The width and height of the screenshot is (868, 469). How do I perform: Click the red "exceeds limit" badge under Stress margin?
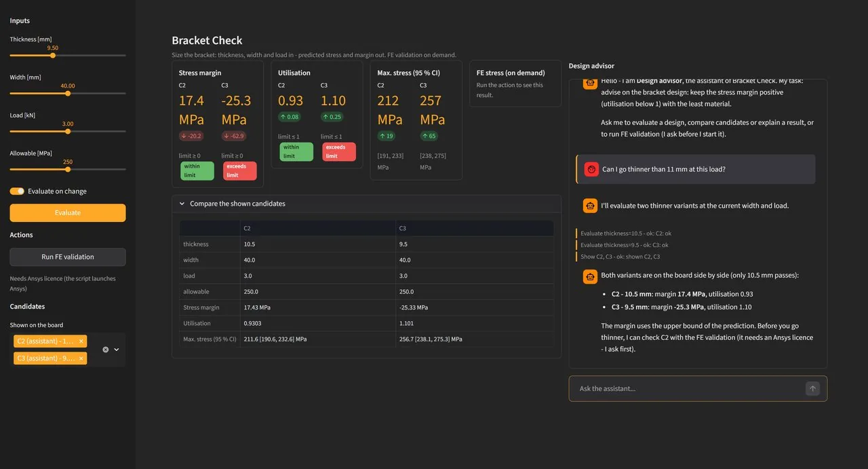tap(239, 171)
